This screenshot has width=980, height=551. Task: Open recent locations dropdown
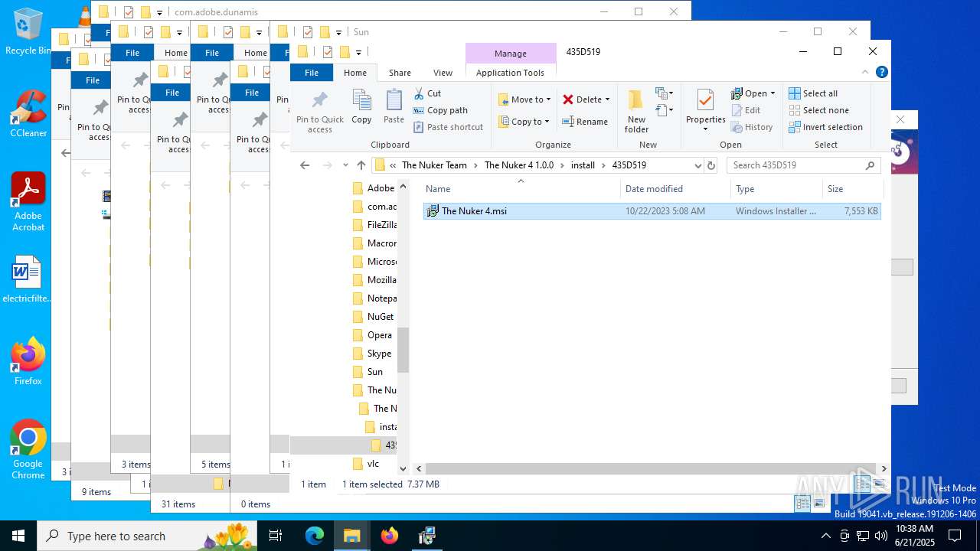click(345, 165)
